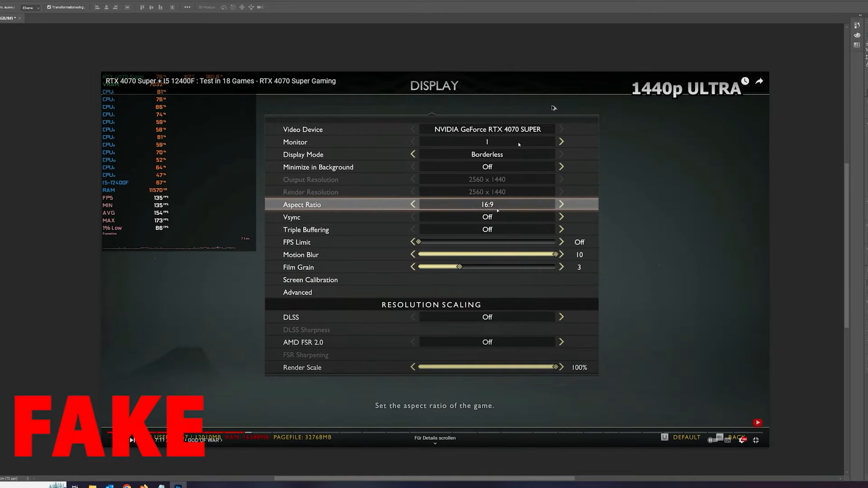Click right arrow for Minimize in Background
This screenshot has width=868, height=488.
click(x=561, y=166)
